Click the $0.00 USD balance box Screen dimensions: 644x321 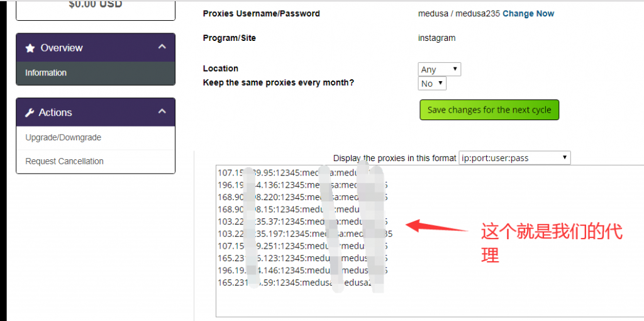(95, 8)
